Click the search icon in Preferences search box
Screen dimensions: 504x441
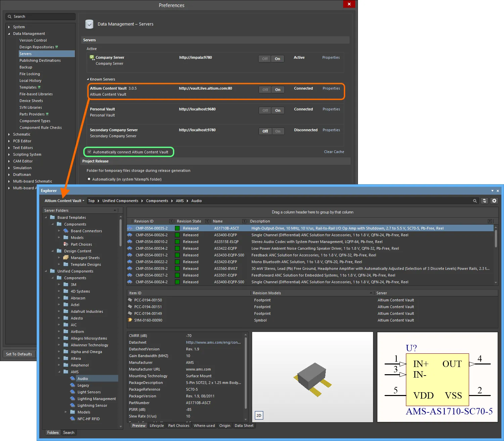[x=10, y=16]
